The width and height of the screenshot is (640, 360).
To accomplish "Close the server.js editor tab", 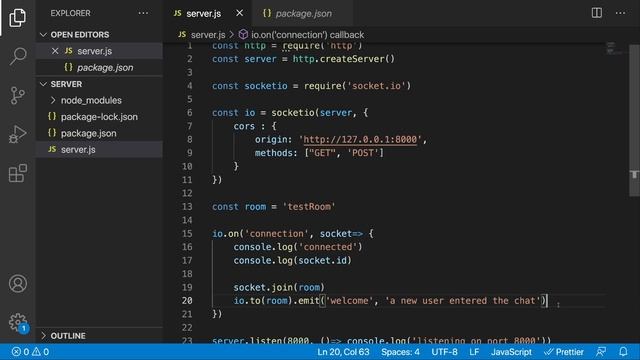I will coord(240,13).
